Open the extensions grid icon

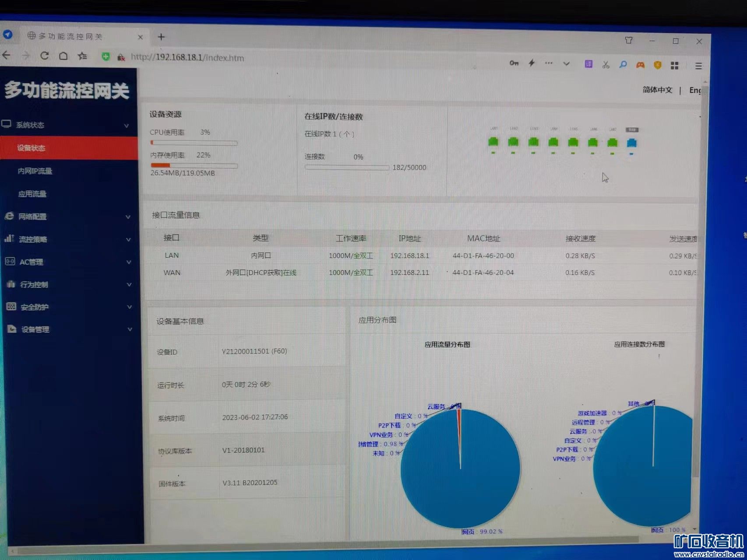675,66
